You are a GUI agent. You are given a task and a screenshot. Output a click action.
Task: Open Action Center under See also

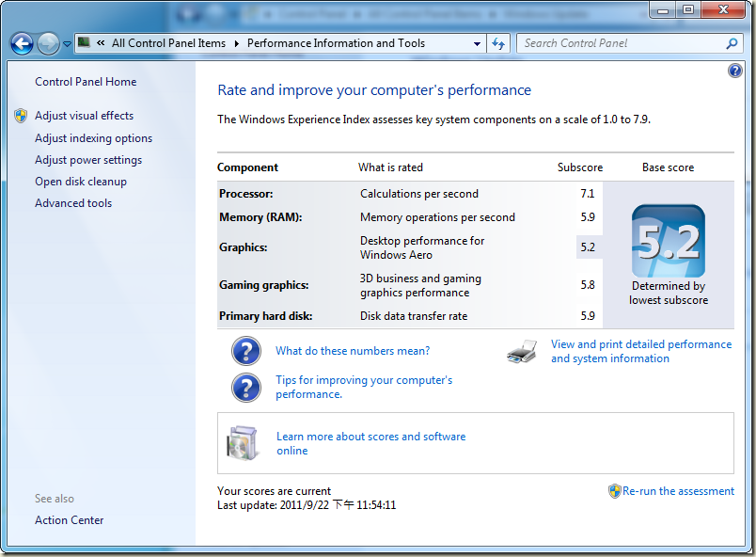click(70, 520)
